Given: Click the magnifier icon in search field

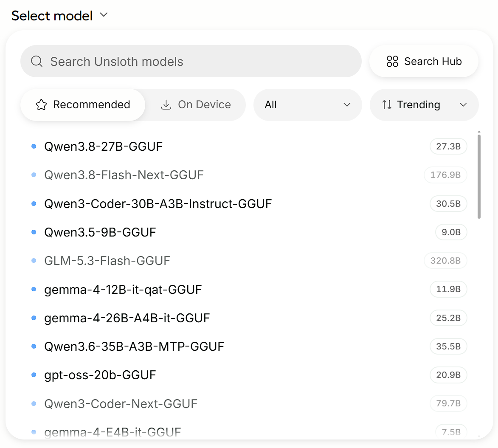Looking at the screenshot, I should pyautogui.click(x=37, y=61).
